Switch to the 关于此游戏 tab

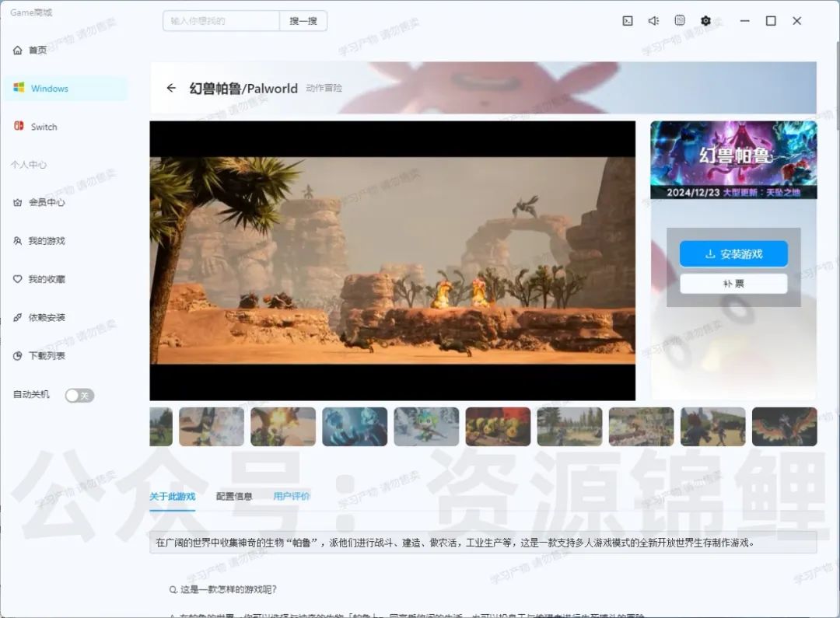pyautogui.click(x=172, y=497)
